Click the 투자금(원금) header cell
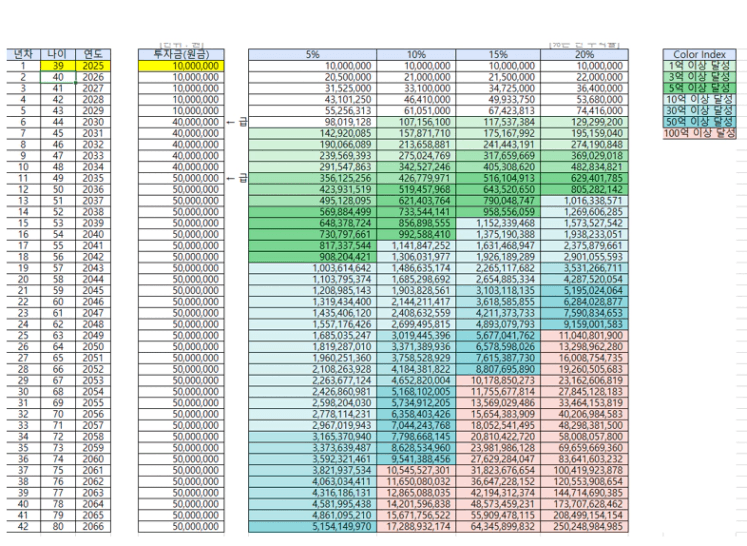Image resolution: width=747 pixels, height=546 pixels. [x=181, y=54]
